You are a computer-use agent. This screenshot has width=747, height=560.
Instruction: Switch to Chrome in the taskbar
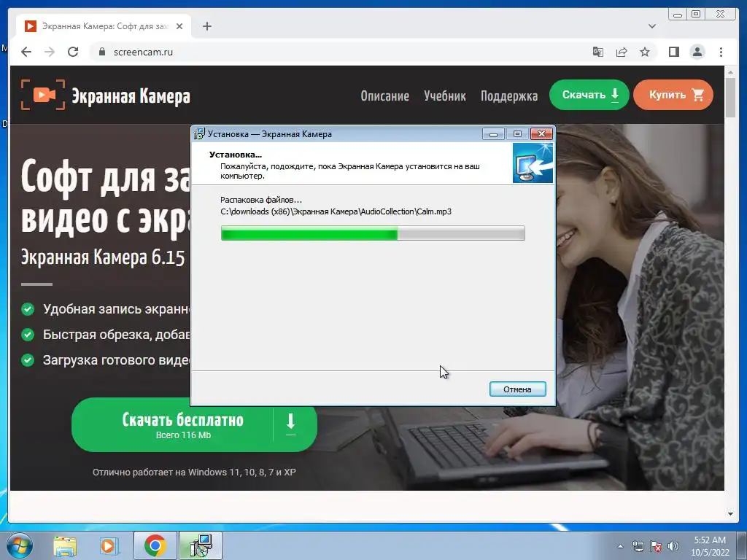coord(155,545)
